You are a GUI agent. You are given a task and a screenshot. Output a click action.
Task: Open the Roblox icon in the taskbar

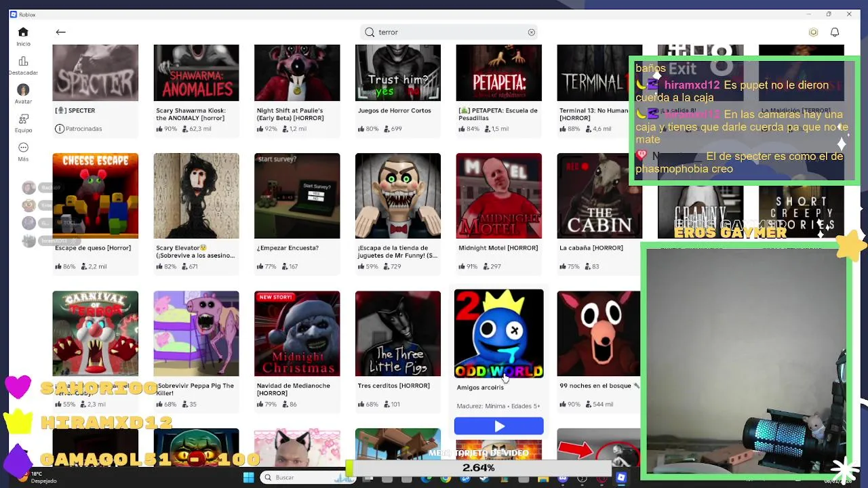620,478
